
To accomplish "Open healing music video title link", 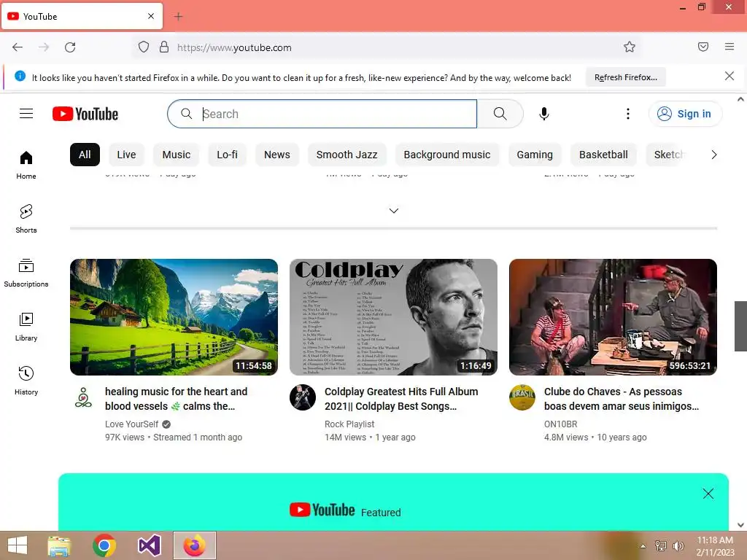I will pos(177,399).
